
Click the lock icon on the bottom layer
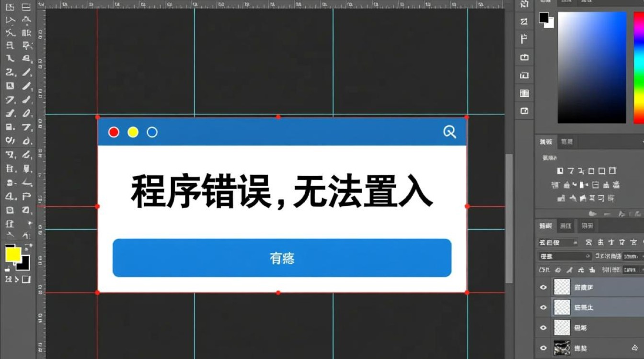[634, 348]
